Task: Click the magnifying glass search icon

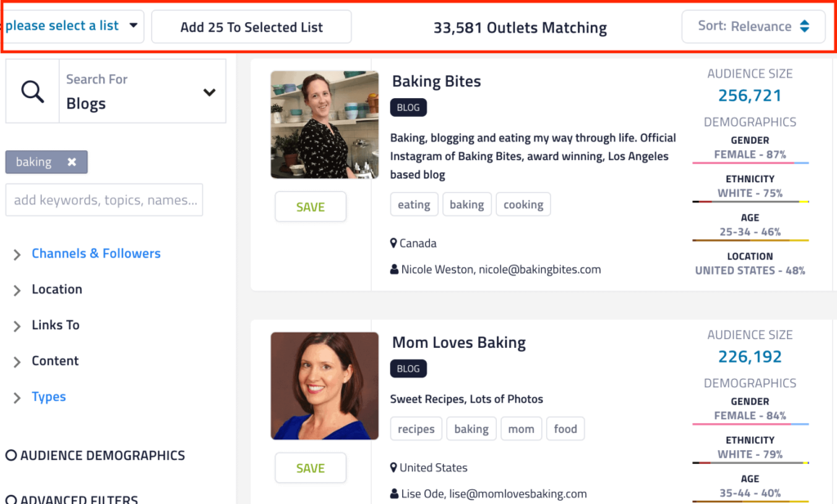Action: point(33,92)
